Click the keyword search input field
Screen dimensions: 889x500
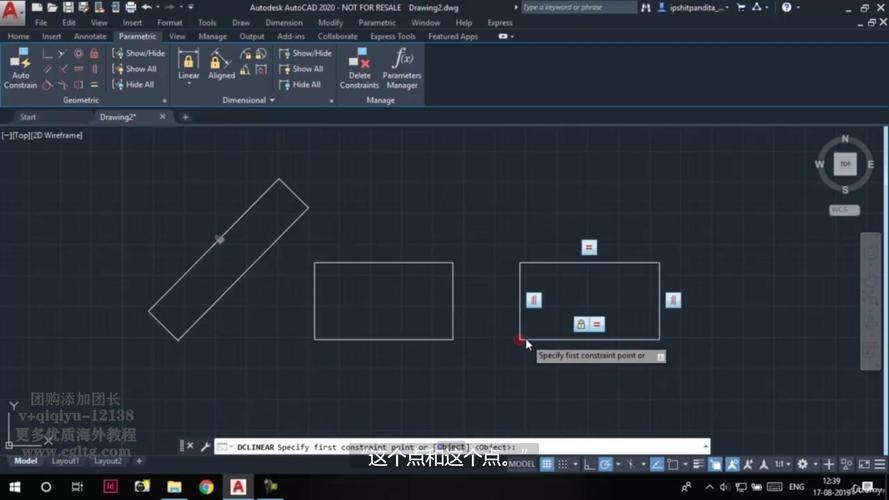(578, 8)
